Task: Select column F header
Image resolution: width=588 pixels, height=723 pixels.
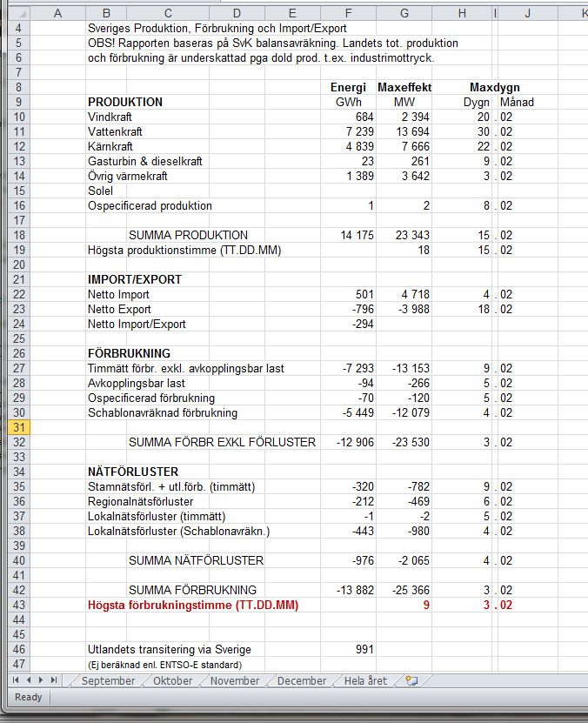Action: click(348, 12)
